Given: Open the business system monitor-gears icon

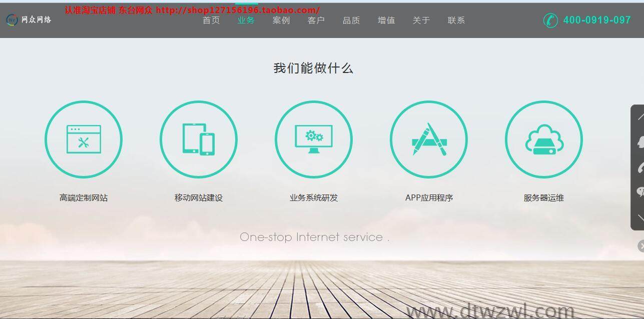Looking at the screenshot, I should click(314, 139).
